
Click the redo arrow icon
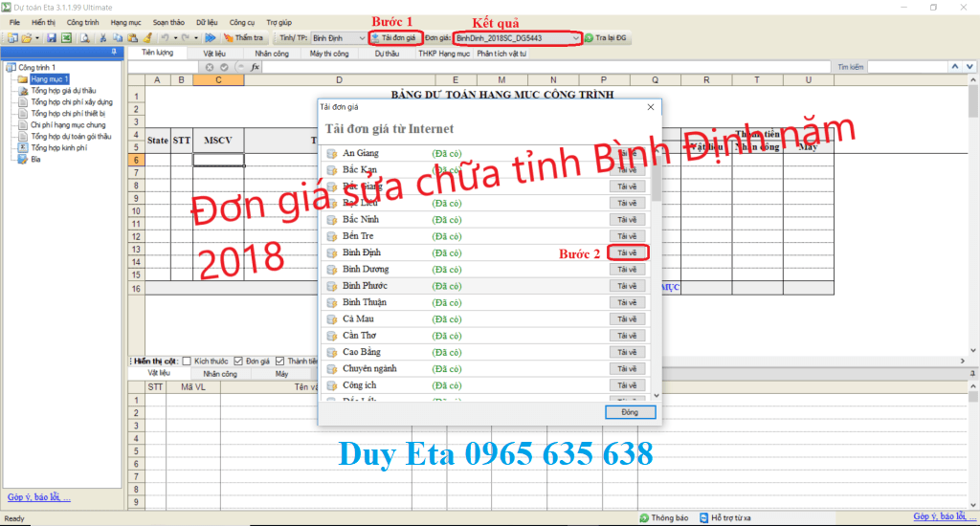tap(186, 38)
